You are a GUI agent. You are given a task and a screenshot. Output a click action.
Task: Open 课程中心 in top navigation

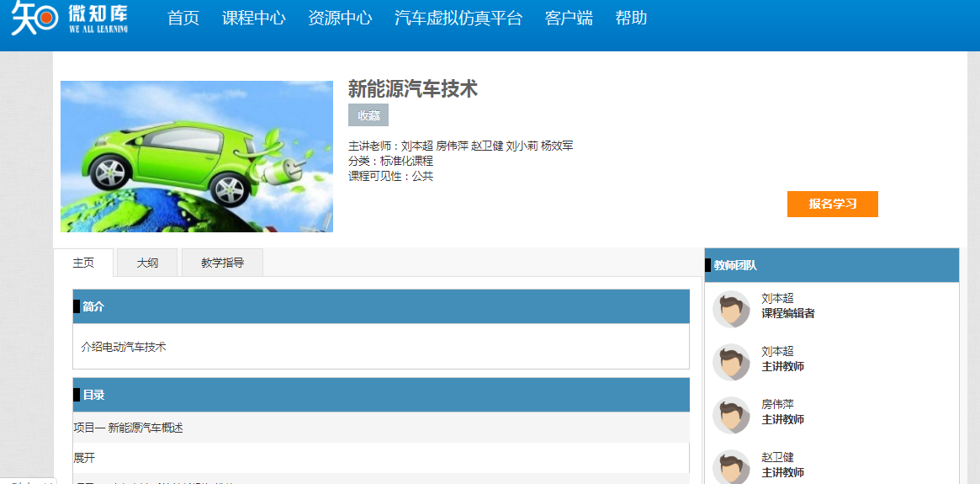coord(254,18)
